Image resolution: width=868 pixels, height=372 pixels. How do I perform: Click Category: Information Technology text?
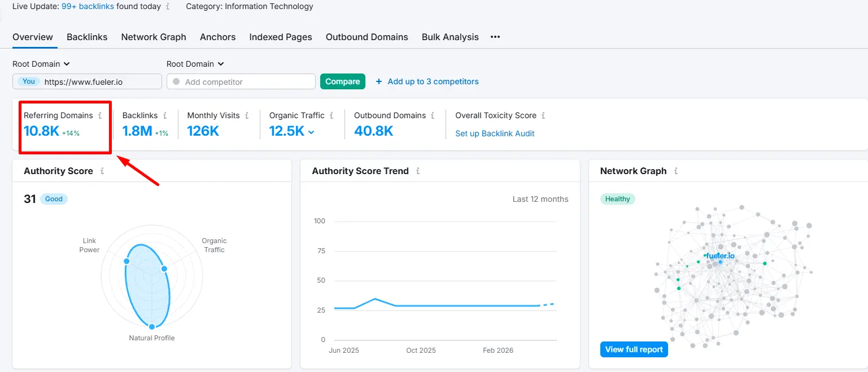click(250, 7)
